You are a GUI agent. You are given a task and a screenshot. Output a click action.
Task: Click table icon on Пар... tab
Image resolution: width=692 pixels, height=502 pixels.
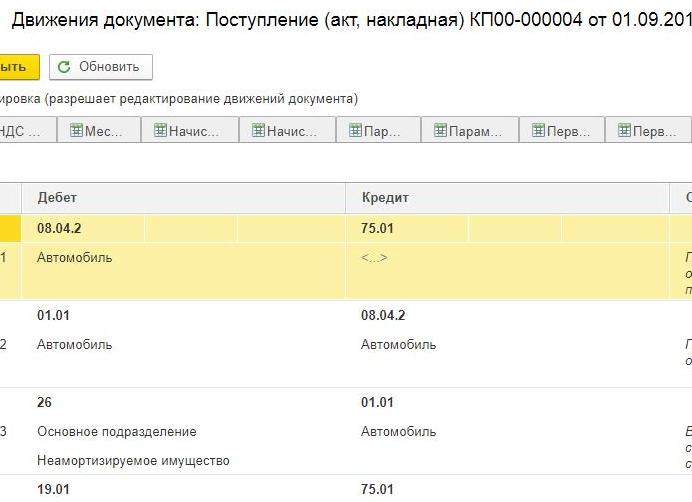tap(355, 130)
